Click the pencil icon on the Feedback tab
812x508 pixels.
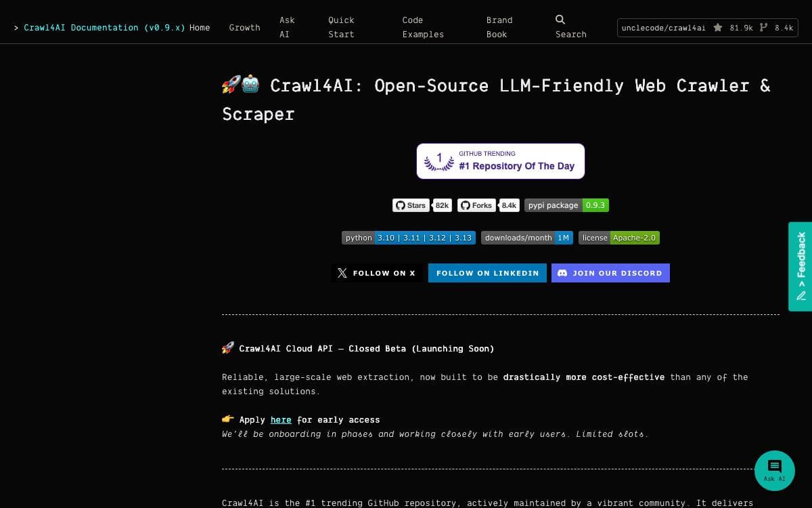pos(801,295)
